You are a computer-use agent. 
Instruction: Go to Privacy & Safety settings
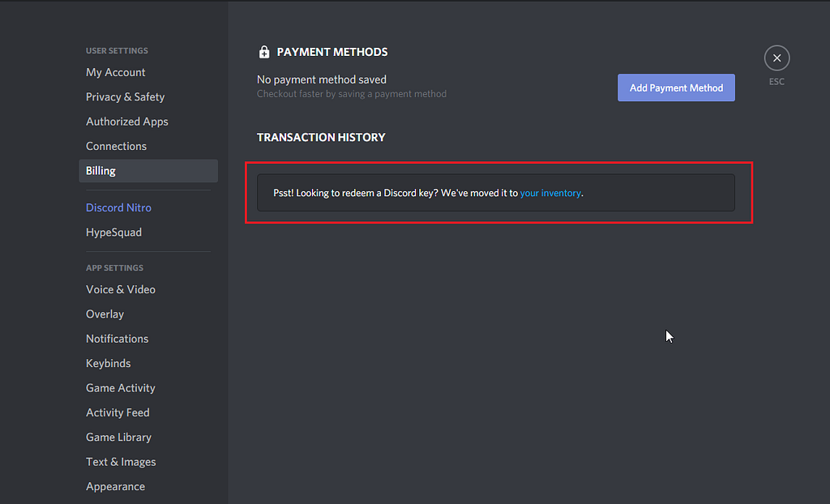point(125,96)
